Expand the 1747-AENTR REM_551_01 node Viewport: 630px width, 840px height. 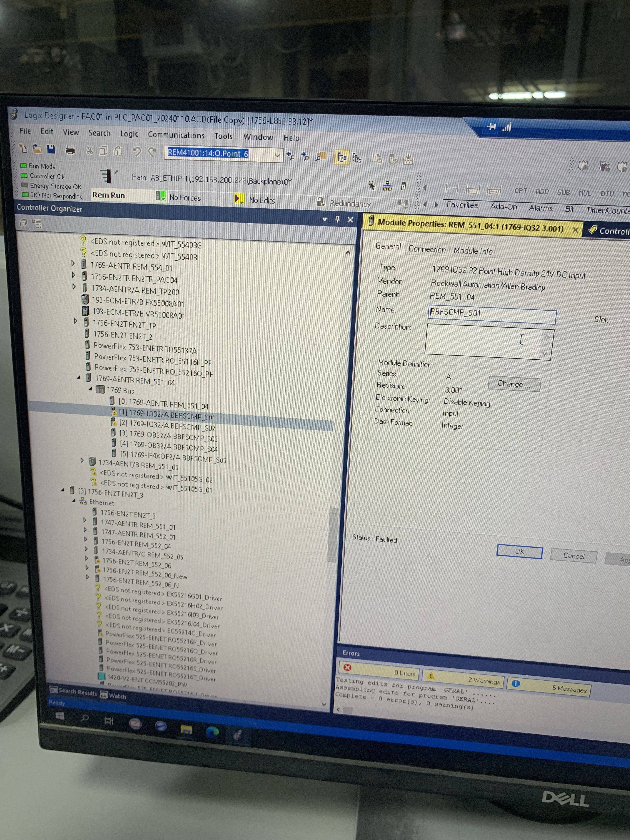(x=85, y=520)
